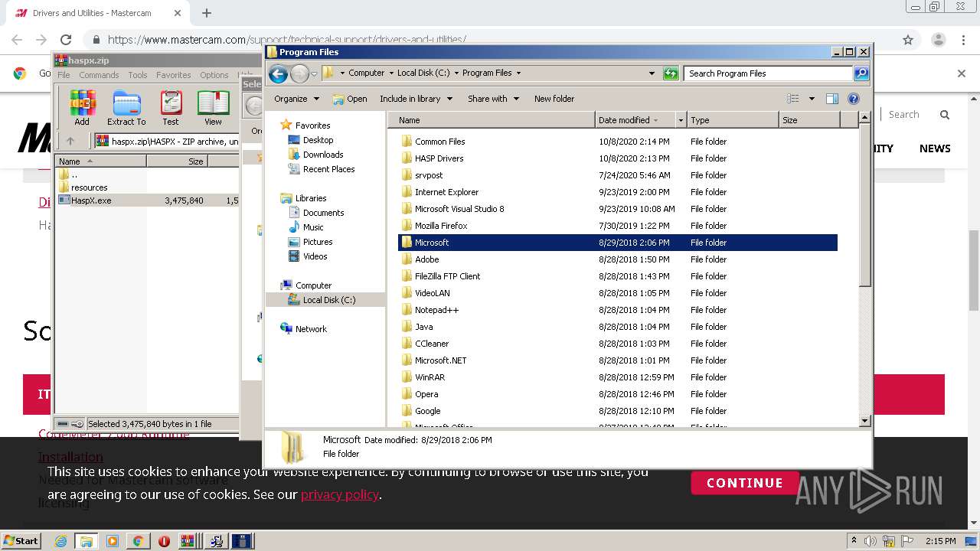
Task: Click the Search Program Files field
Action: (768, 73)
